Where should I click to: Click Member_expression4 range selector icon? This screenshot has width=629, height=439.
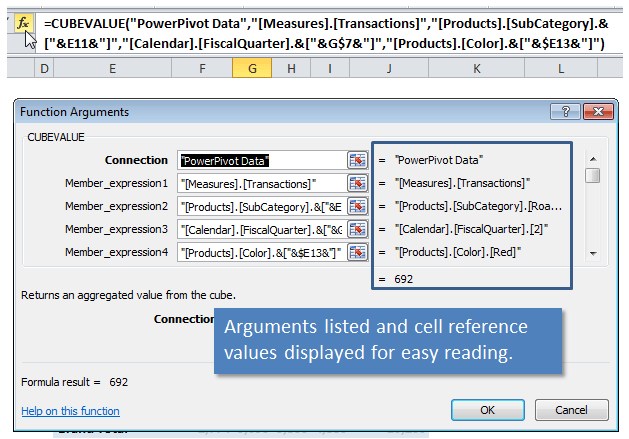[x=357, y=252]
